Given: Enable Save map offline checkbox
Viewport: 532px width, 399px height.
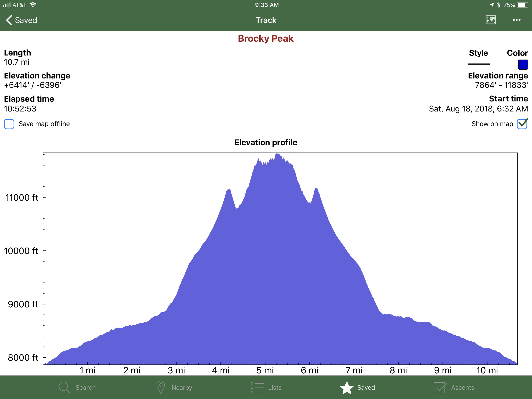Looking at the screenshot, I should [9, 124].
